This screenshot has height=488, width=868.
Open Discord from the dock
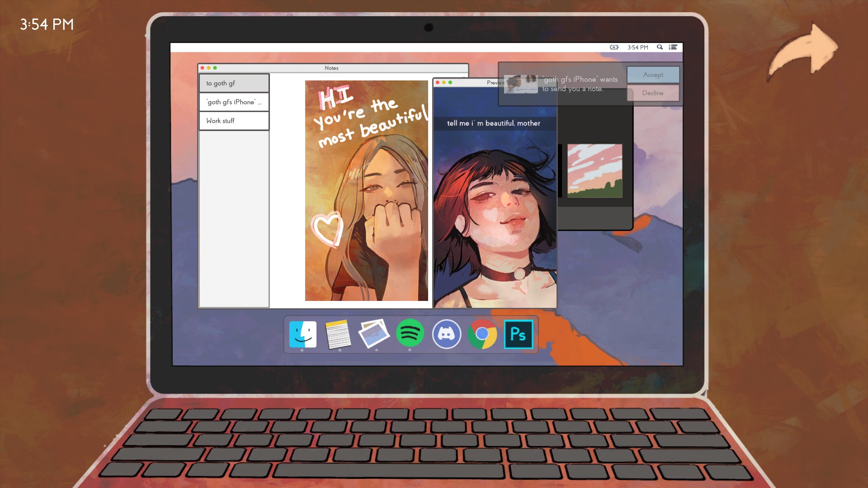pyautogui.click(x=446, y=334)
